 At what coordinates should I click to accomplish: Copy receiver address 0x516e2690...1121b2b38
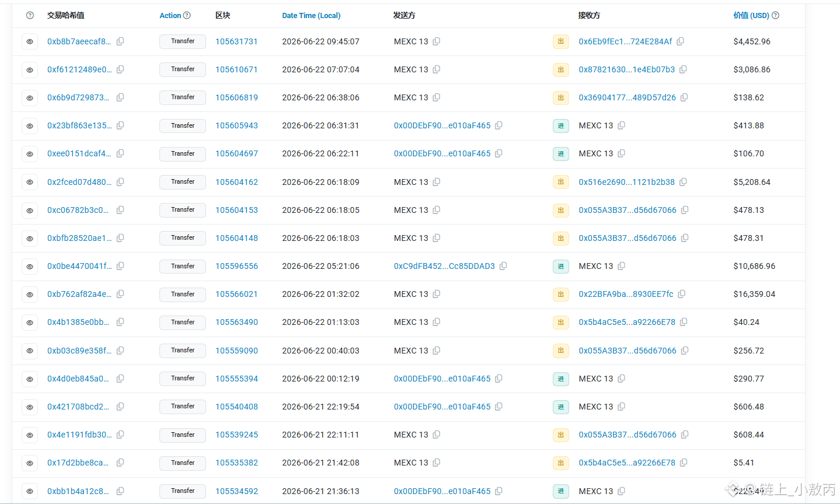pos(683,182)
